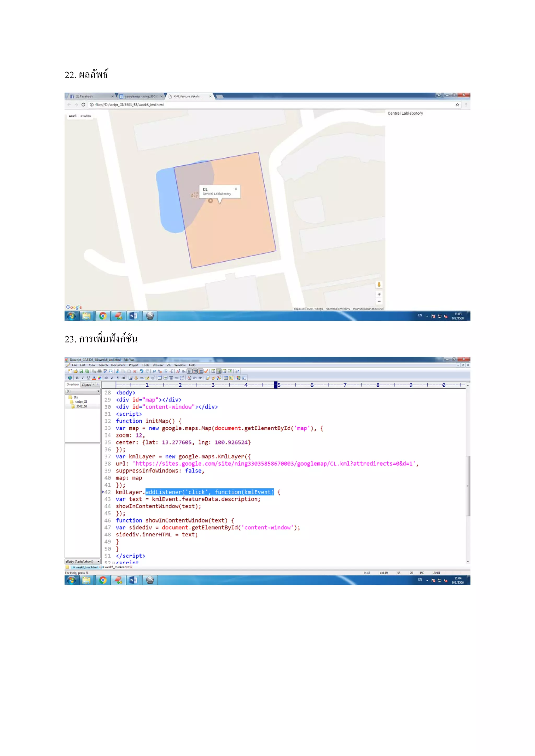The image size is (535, 756).
Task: Click the red X delete icon in toolbar
Action: click(135, 371)
